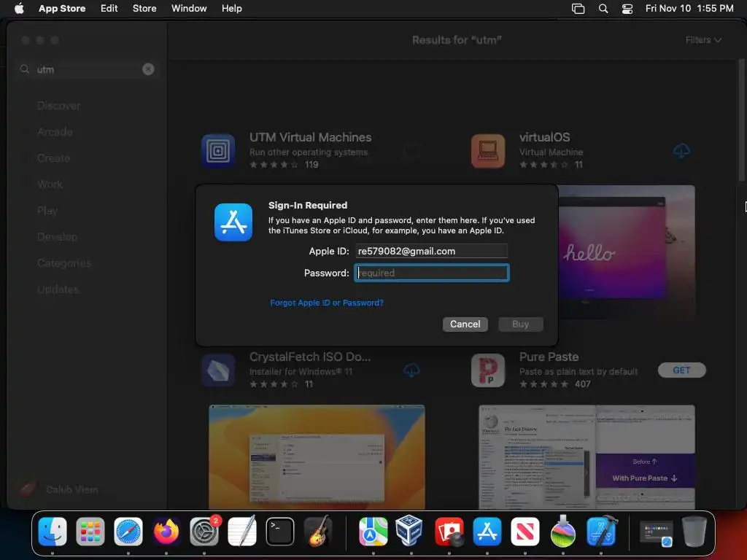Focus the Password field
This screenshot has width=747, height=560.
click(432, 273)
